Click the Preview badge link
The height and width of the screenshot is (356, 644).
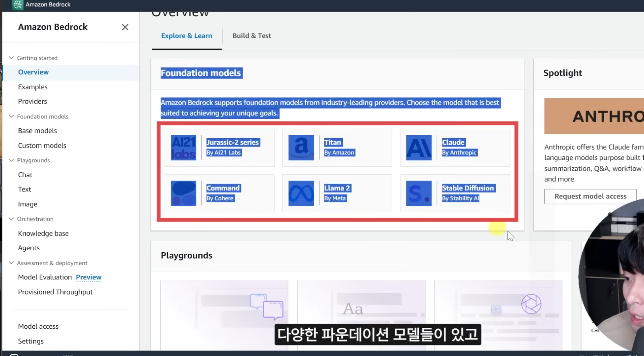89,277
